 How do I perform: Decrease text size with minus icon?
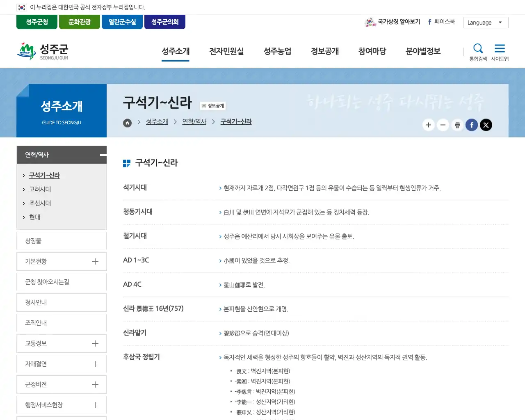pyautogui.click(x=443, y=125)
